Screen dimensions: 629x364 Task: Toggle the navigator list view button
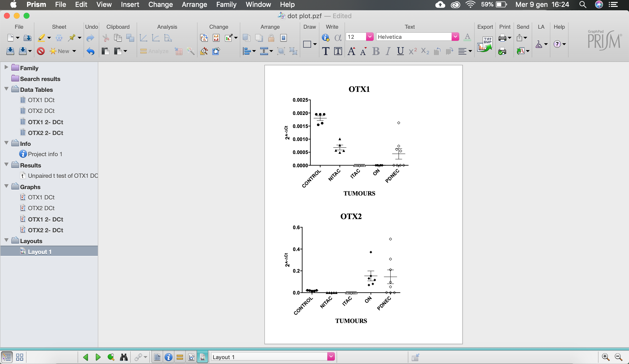tap(7, 357)
